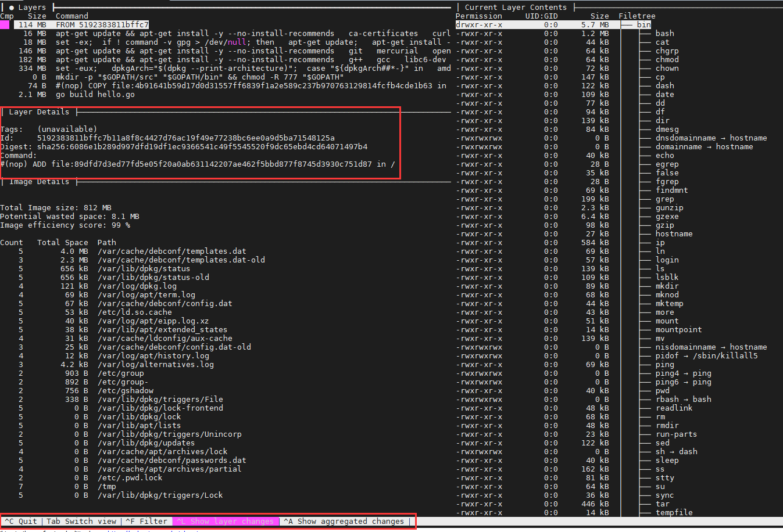Screen dimensions: 783x532
Task: Click /var/cache/debconf/templates.dat-old path
Action: (181, 260)
